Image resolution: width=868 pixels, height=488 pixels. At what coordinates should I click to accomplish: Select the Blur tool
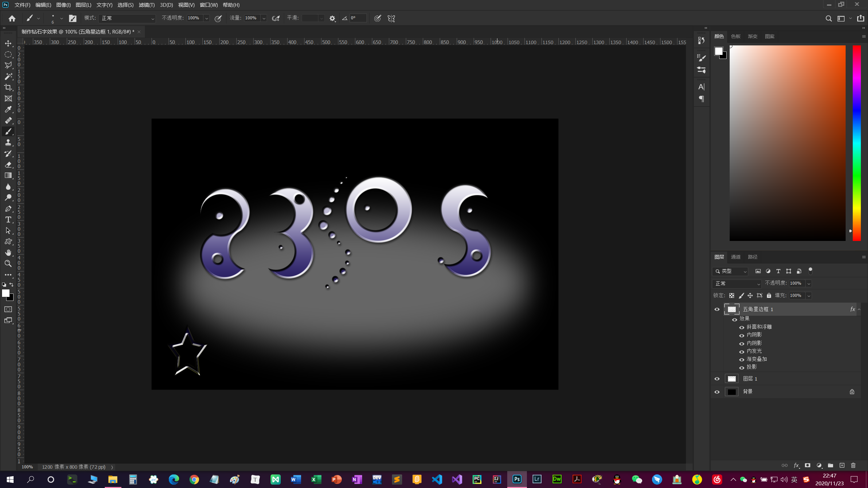click(8, 187)
